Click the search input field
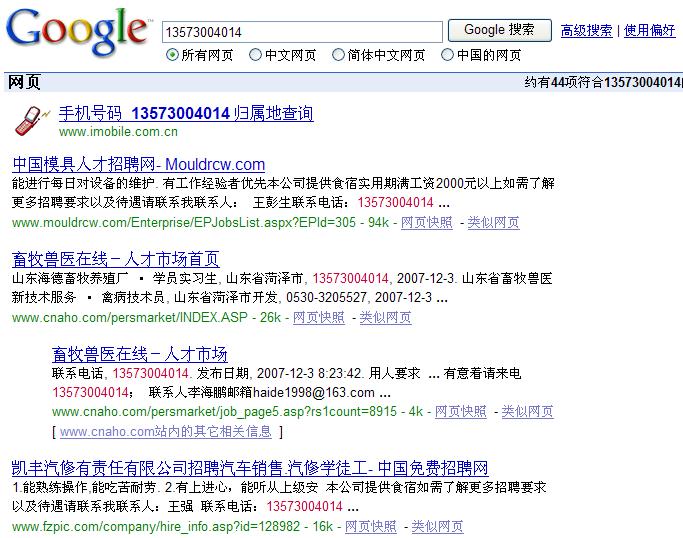The height and width of the screenshot is (538, 683). pos(301,32)
